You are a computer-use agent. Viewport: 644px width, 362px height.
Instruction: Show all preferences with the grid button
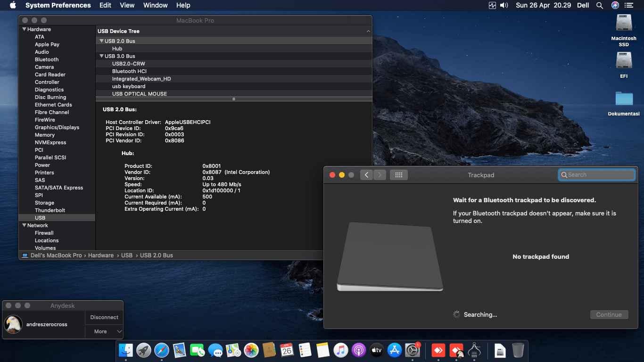click(399, 175)
